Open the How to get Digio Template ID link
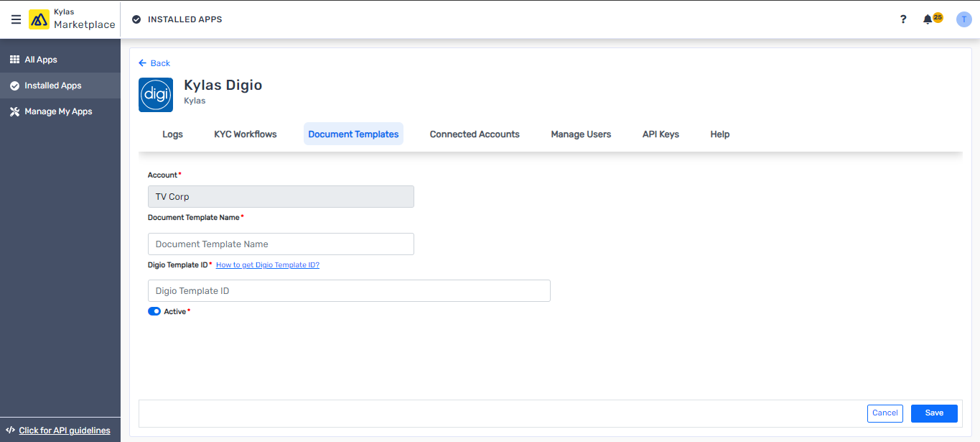Viewport: 980px width, 442px height. [x=267, y=264]
